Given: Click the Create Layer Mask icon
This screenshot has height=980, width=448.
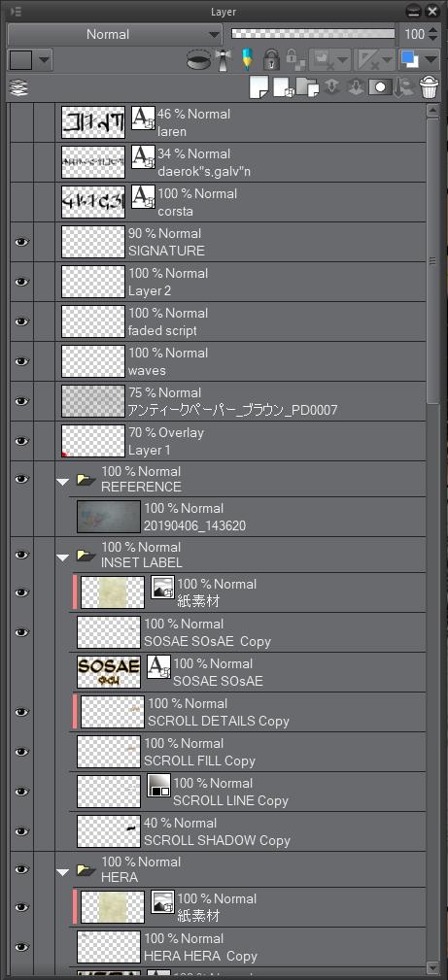Looking at the screenshot, I should (380, 87).
